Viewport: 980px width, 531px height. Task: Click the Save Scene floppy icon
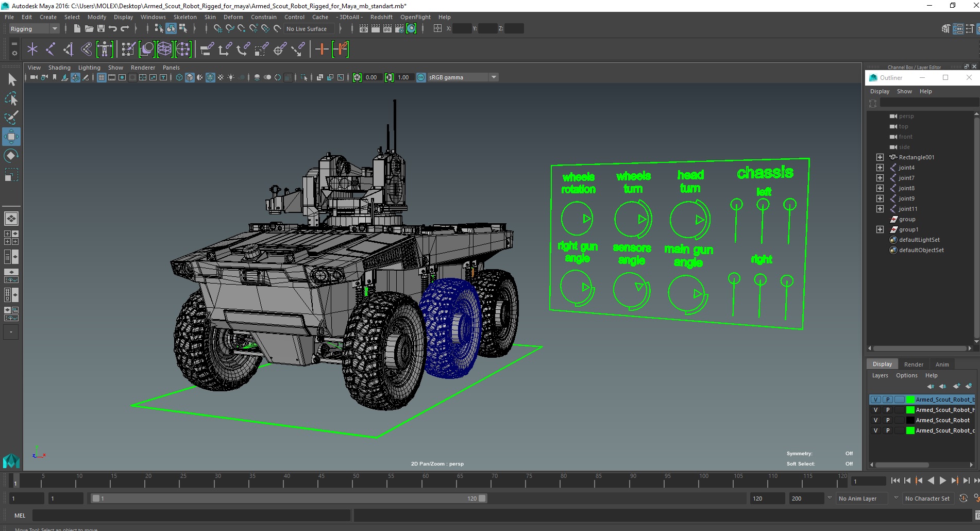(101, 28)
